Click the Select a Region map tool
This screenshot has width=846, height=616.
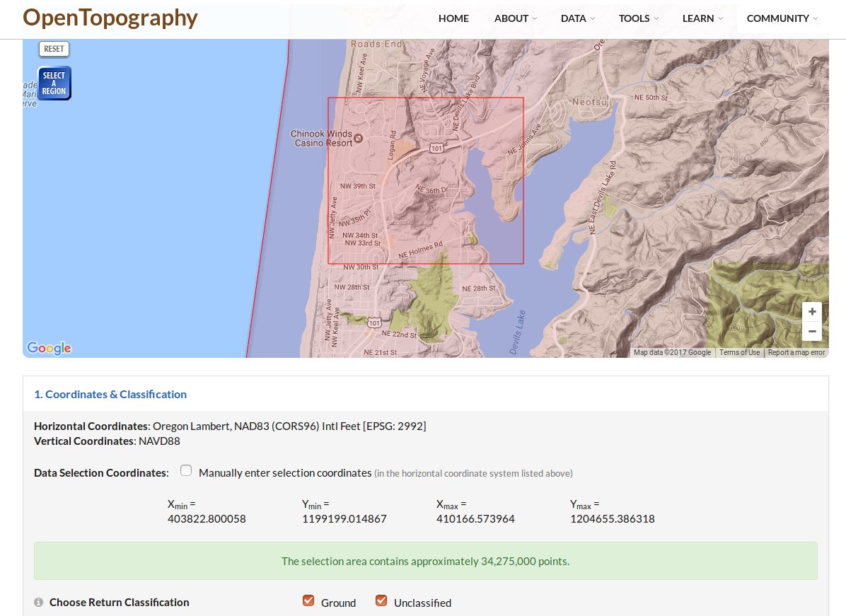pyautogui.click(x=54, y=83)
